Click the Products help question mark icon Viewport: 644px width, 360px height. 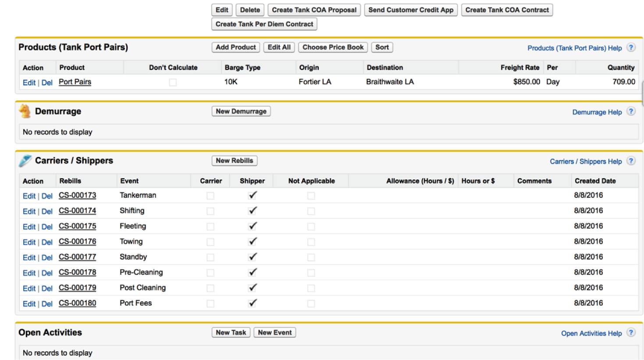[630, 47]
